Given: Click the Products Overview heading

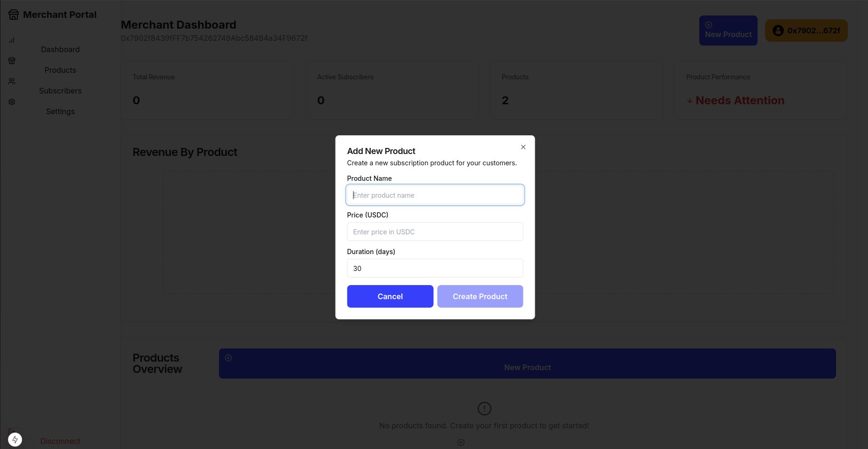Looking at the screenshot, I should (x=157, y=364).
